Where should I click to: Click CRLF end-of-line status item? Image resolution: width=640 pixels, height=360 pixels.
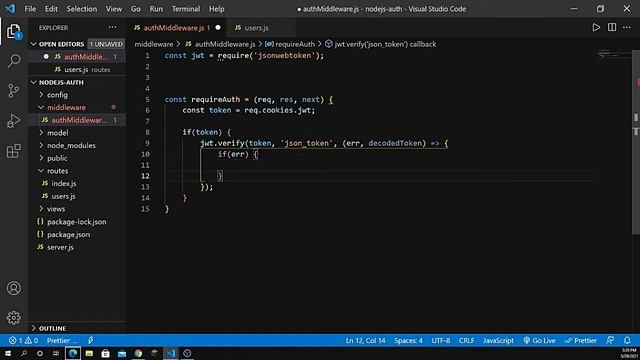(467, 340)
